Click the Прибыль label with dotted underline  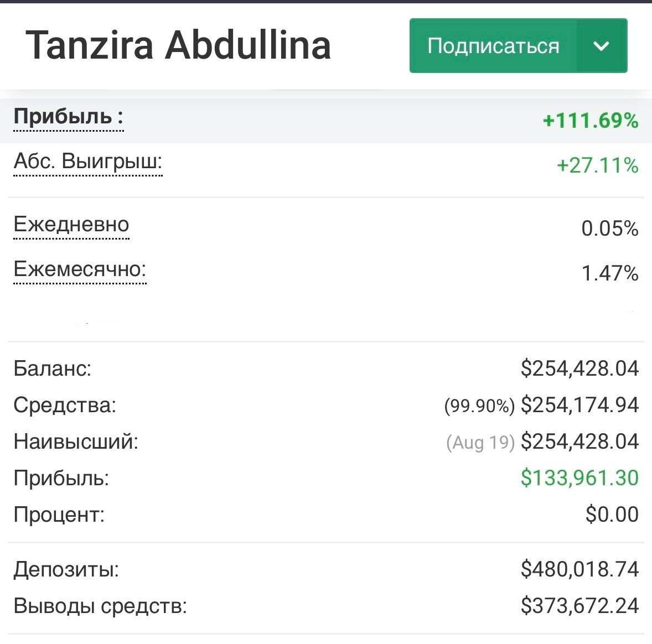[x=68, y=117]
